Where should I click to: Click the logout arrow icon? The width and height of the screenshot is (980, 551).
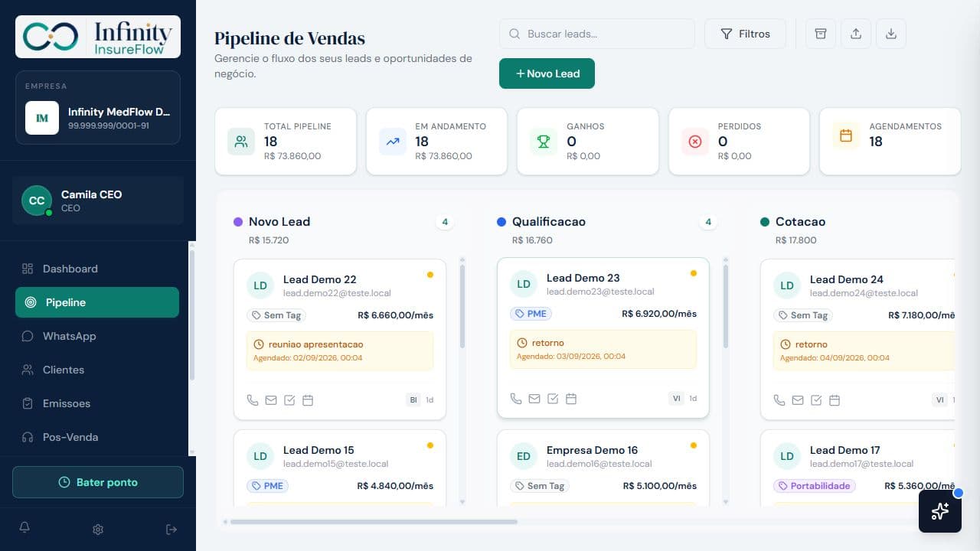171,530
